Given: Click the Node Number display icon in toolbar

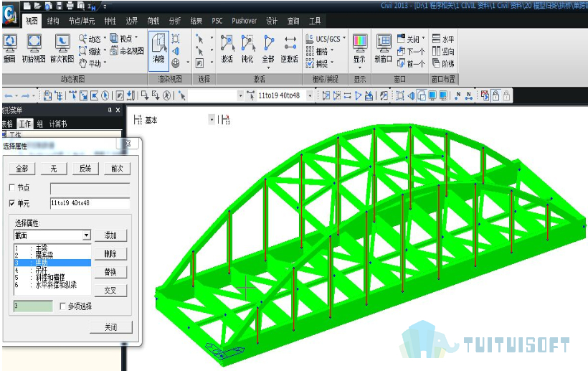Looking at the screenshot, I should 457,96.
